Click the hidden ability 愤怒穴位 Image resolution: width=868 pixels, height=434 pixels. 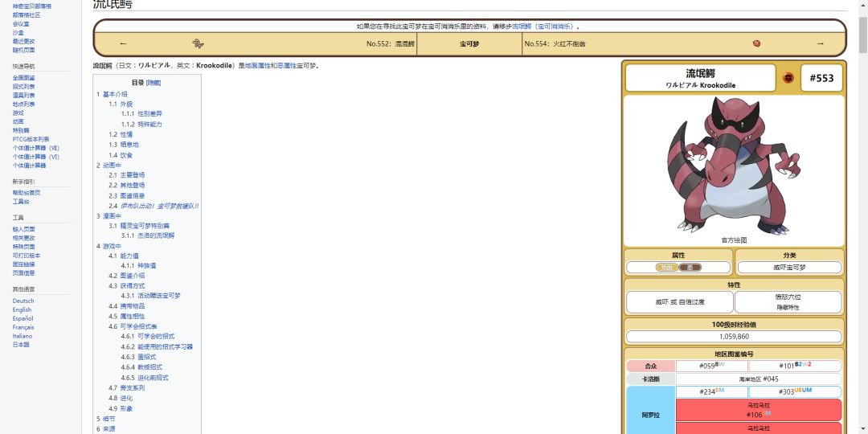point(788,297)
